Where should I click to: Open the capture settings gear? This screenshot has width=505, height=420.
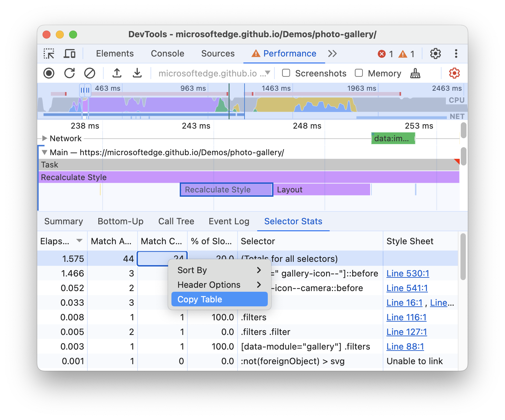(x=454, y=73)
